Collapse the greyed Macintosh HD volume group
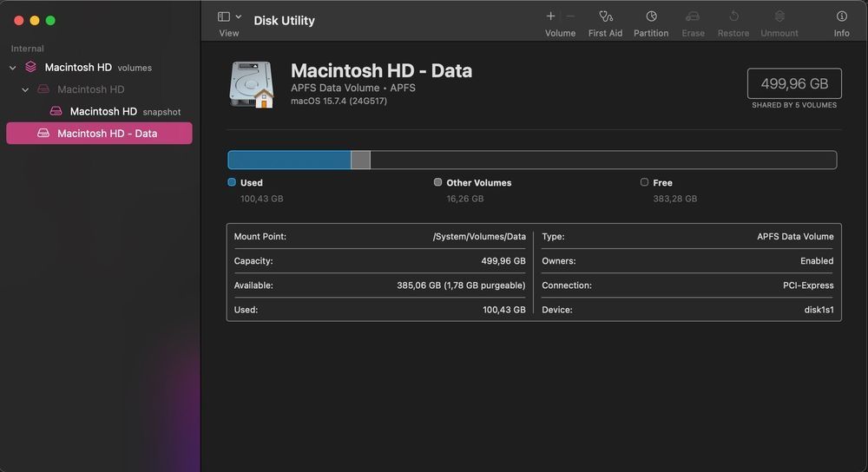The height and width of the screenshot is (472, 868). pos(25,89)
